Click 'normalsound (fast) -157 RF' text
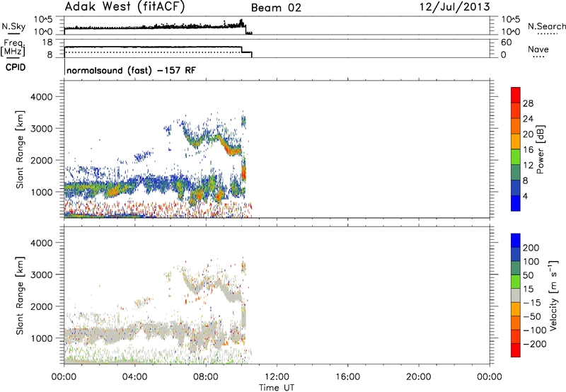The image size is (566, 392). [x=132, y=70]
